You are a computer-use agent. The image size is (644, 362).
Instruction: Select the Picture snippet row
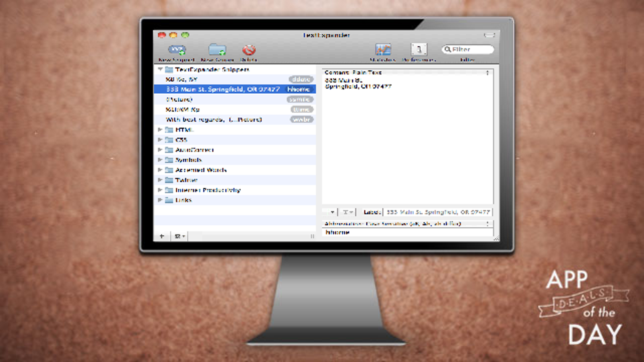click(235, 99)
